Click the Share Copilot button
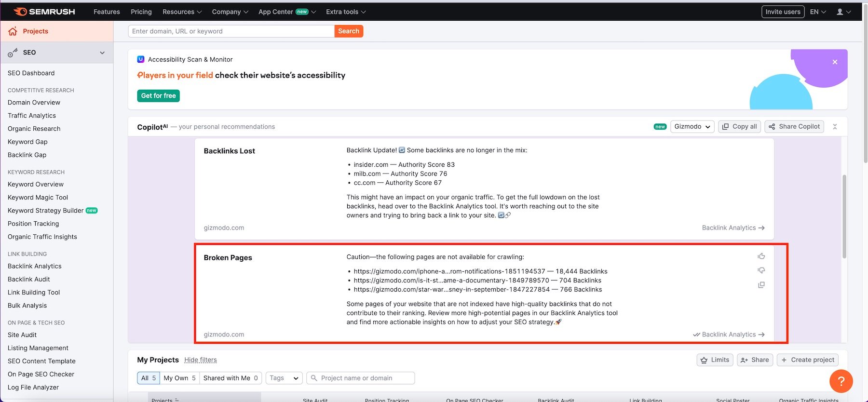 pos(794,127)
